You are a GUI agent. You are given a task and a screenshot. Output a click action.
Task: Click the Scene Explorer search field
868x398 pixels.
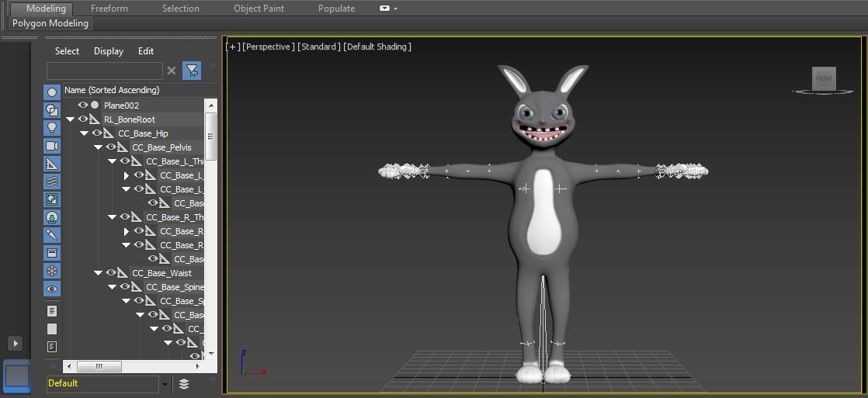tap(105, 71)
